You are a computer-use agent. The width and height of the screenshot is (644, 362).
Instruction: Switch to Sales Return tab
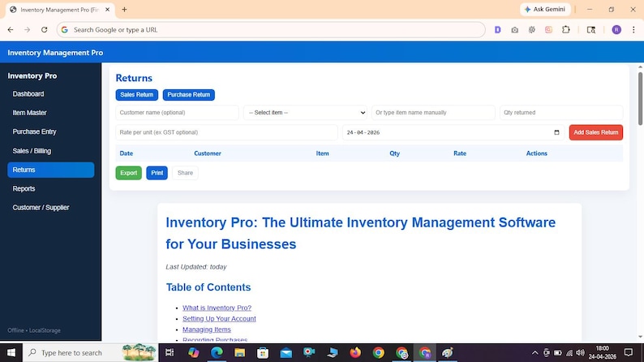pos(137,94)
